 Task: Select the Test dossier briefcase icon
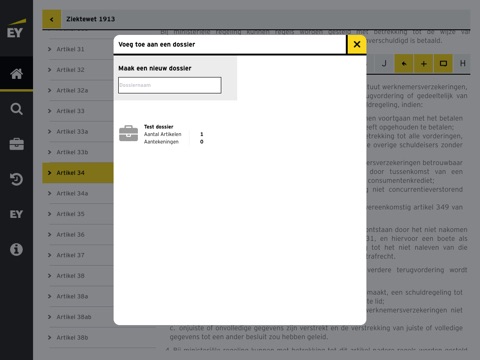128,133
